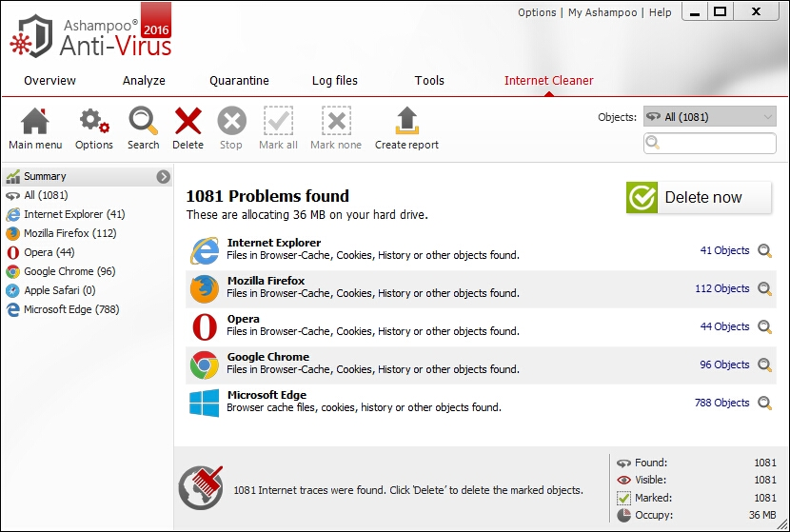Open the 96 Objects link
This screenshot has width=790, height=532.
[x=724, y=365]
